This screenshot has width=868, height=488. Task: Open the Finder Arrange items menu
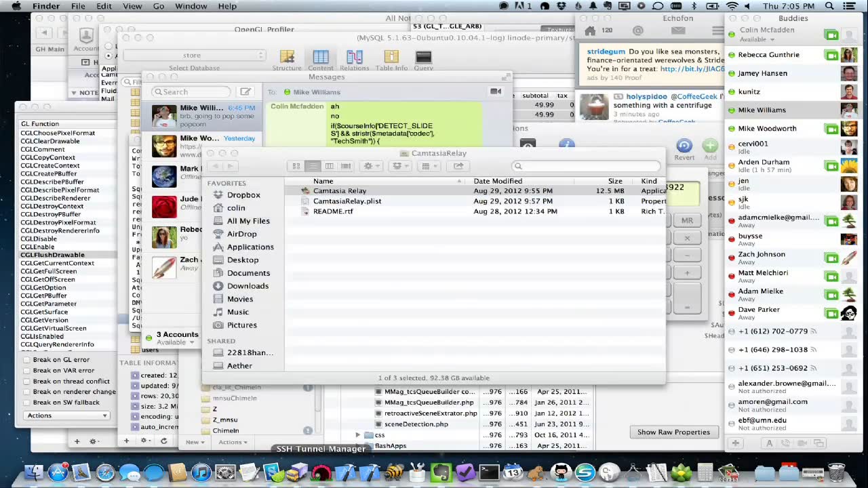[x=429, y=166]
